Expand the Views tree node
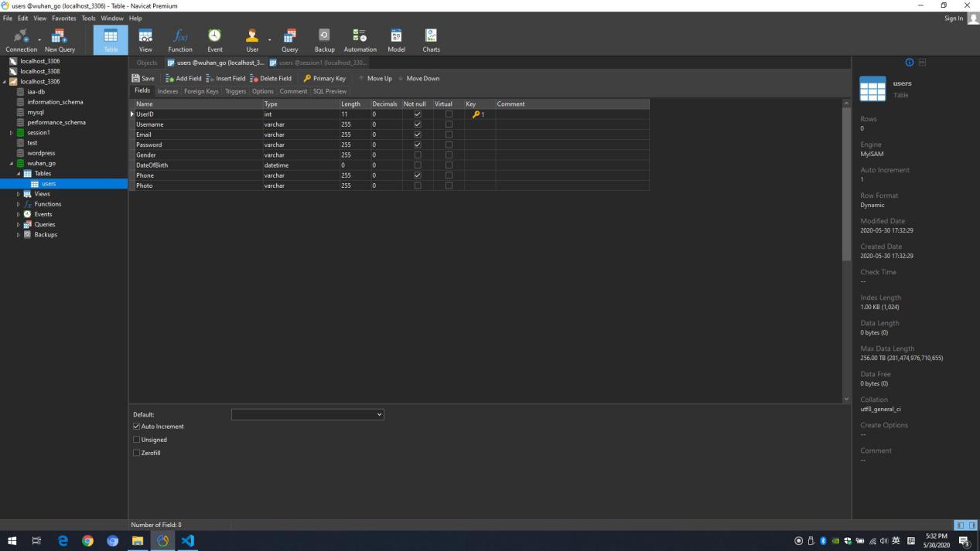Image resolution: width=980 pixels, height=551 pixels. click(x=19, y=194)
